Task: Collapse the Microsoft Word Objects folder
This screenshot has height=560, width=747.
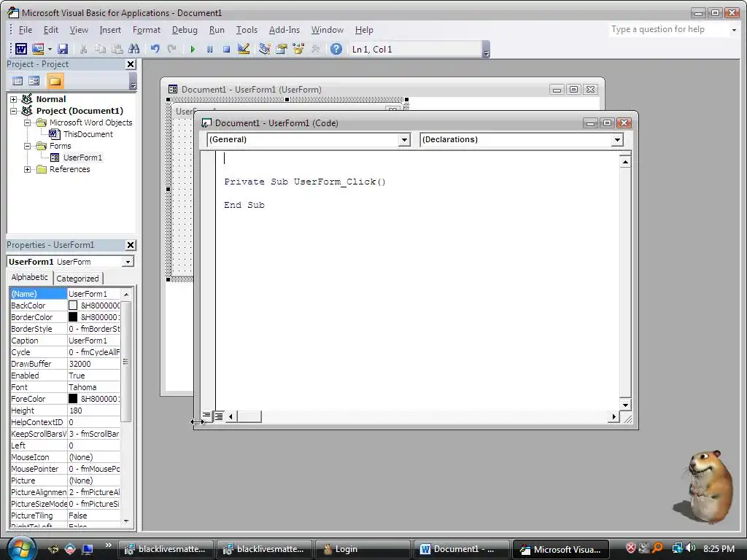Action: pos(28,122)
